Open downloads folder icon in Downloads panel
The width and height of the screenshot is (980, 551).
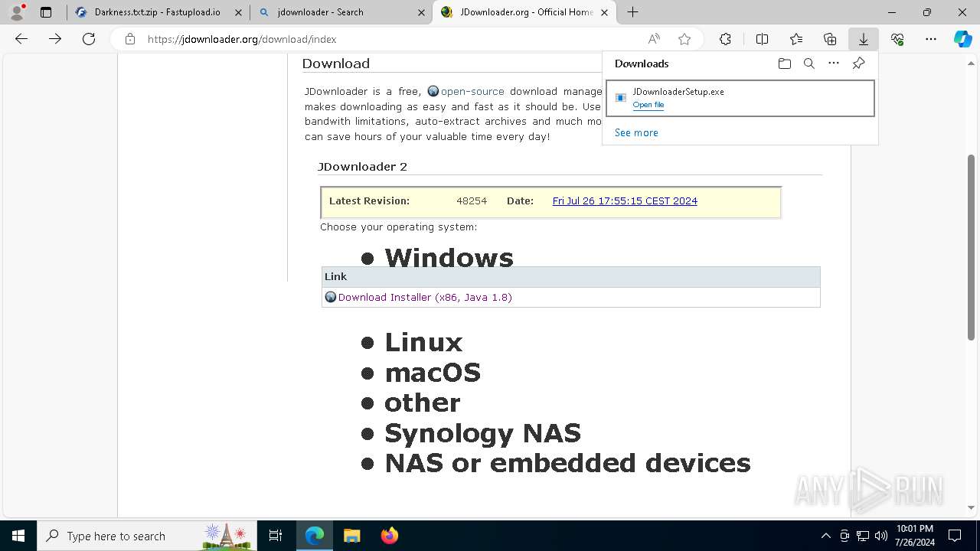coord(784,64)
